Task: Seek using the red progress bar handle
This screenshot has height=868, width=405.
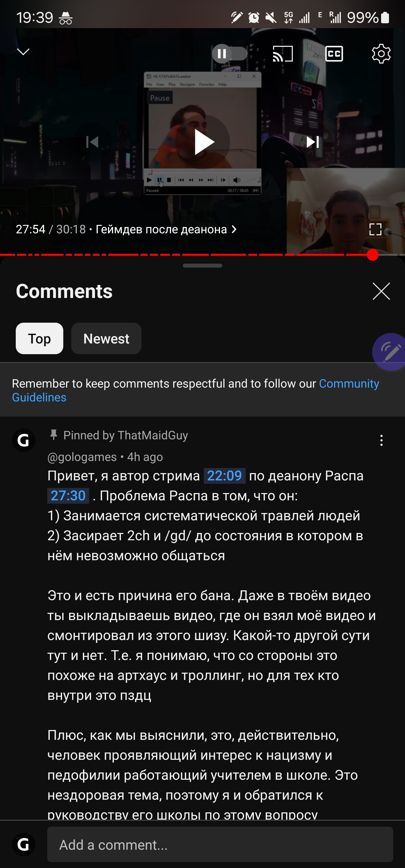Action: 373,255
